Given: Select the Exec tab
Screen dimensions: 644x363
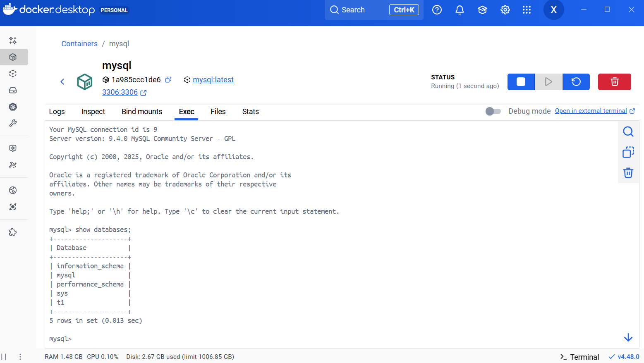Looking at the screenshot, I should (187, 112).
